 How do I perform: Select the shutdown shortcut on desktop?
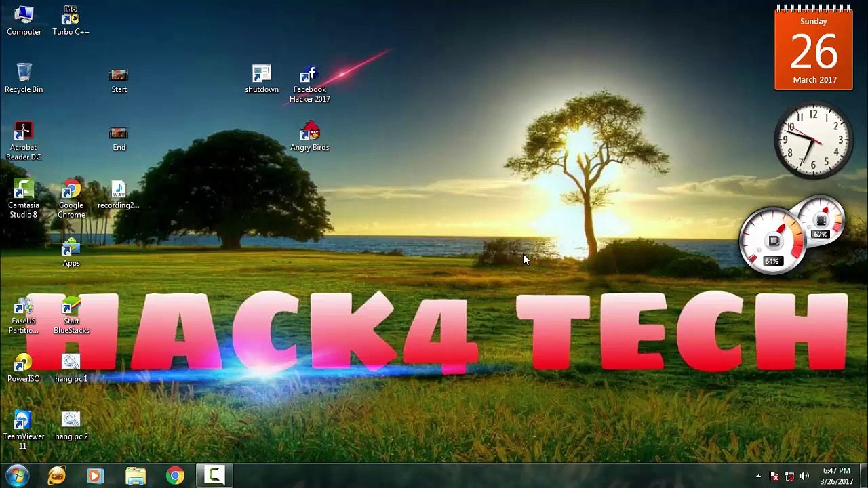click(262, 79)
